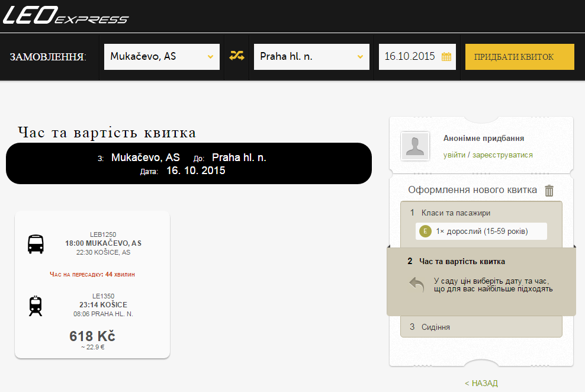
Task: Click the 08:06 PRAHA HL. N. arrival
Action: tap(104, 314)
